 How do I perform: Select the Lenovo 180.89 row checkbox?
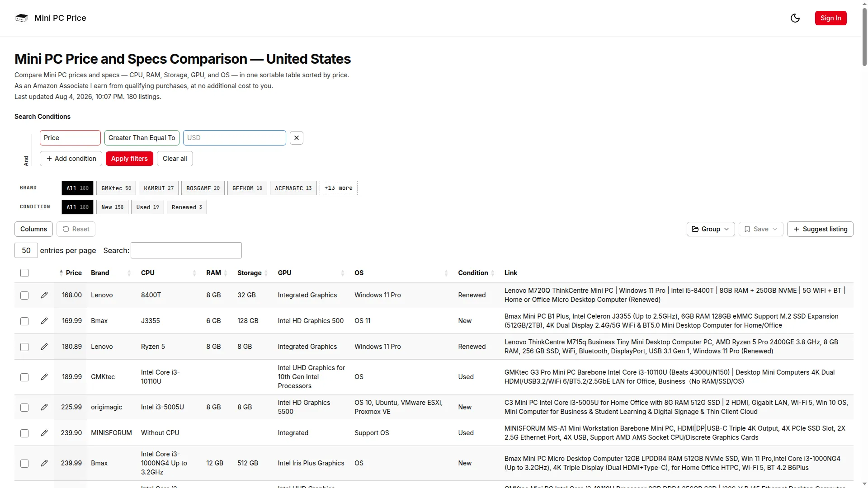point(24,347)
